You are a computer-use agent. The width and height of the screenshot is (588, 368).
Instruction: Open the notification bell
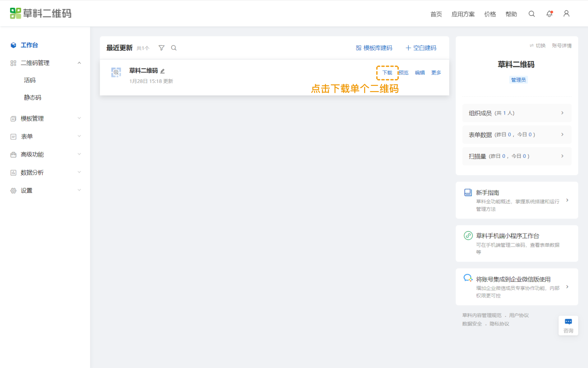tap(550, 14)
